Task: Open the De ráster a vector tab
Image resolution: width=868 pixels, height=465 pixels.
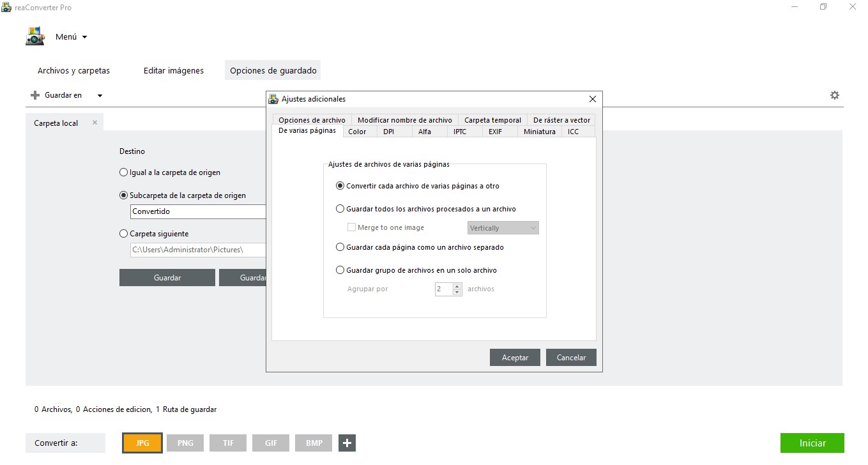Action: point(561,120)
